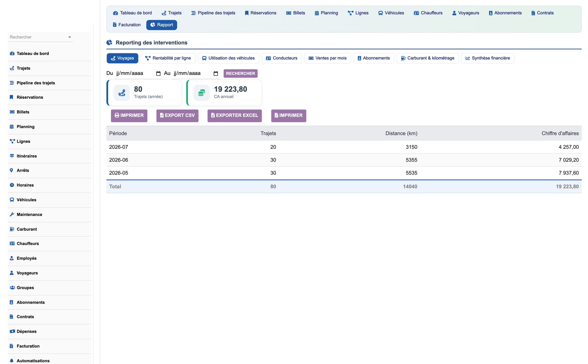The width and height of the screenshot is (588, 364).
Task: Click the RECHERCHER button
Action: pos(241,73)
